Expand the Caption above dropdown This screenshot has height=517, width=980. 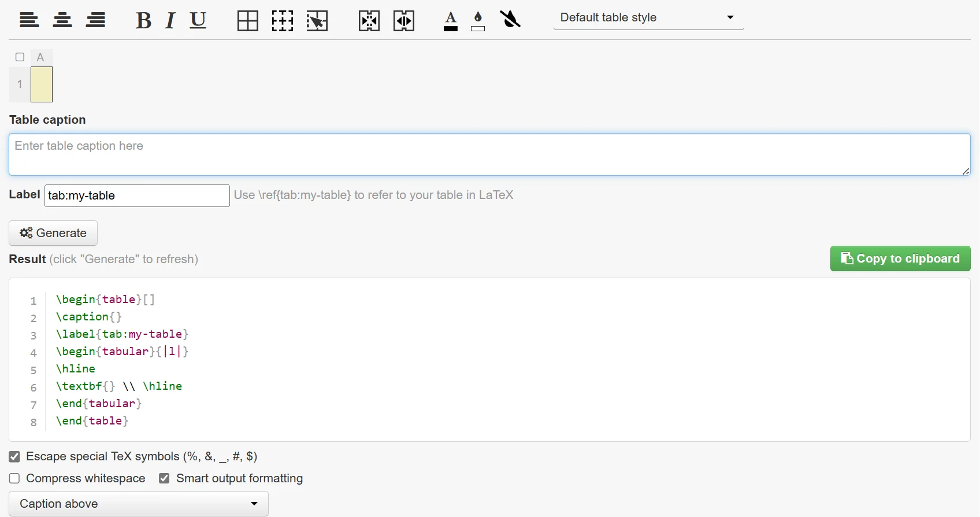(139, 504)
